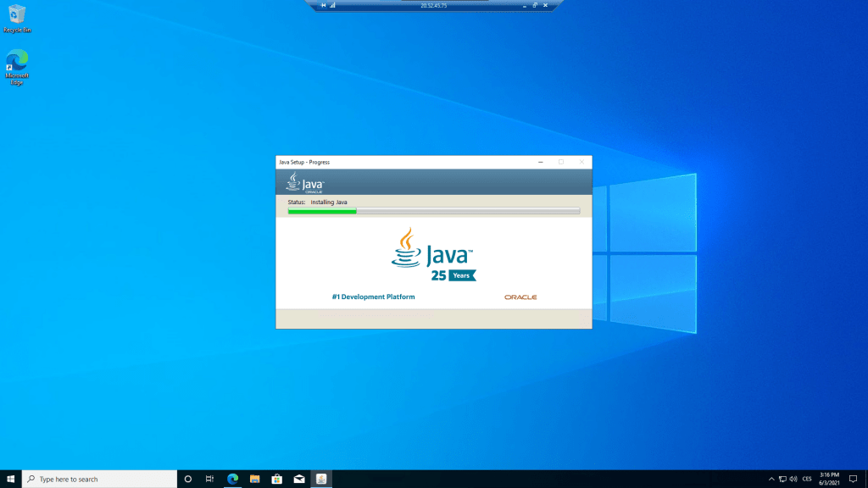Launch Microsoft Edge from the taskbar
This screenshot has height=488, width=868.
[232, 479]
